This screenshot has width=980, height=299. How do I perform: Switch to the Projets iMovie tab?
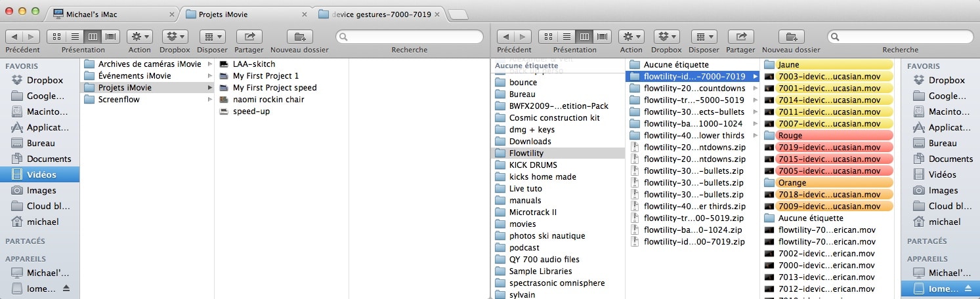246,14
